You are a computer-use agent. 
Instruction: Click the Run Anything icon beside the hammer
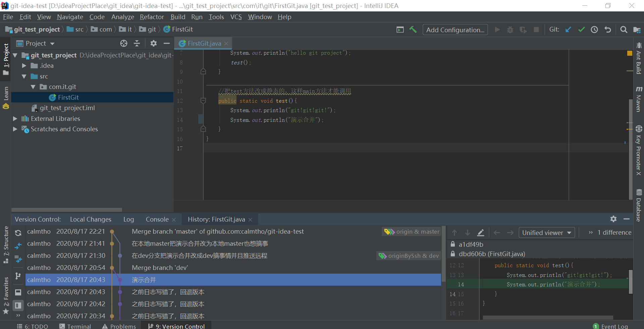(400, 30)
